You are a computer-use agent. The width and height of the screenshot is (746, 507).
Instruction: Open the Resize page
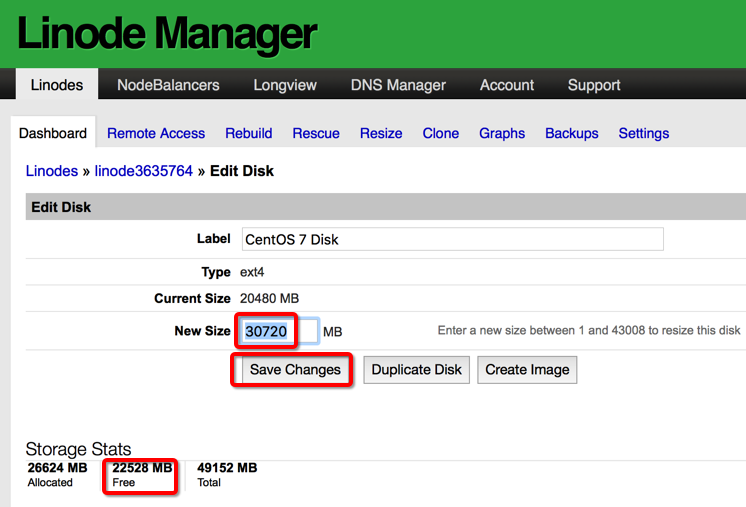click(x=381, y=133)
